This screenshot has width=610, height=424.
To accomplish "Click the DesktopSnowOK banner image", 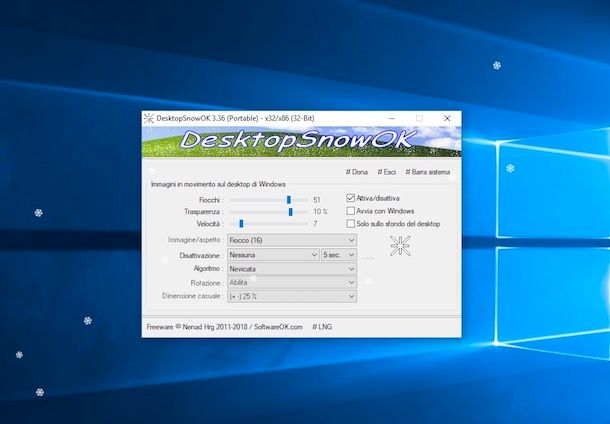I will [301, 142].
